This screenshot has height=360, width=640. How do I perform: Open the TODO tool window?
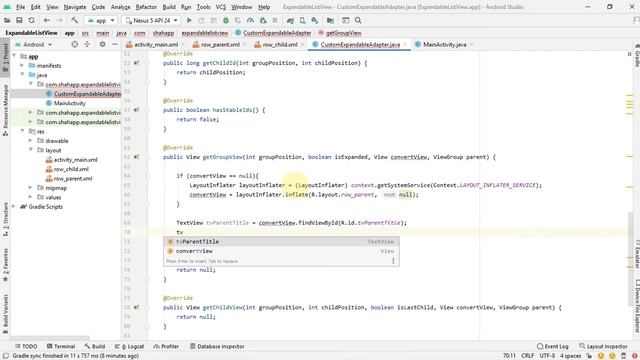26,346
